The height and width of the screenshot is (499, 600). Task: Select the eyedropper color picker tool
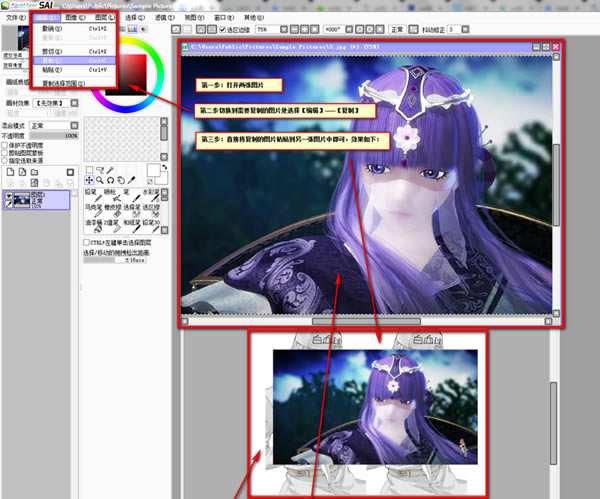click(131, 180)
